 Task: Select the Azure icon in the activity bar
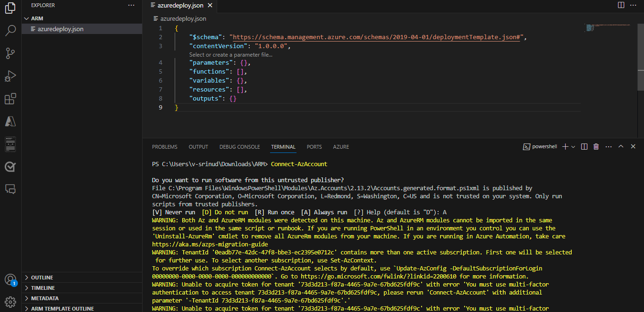pos(10,121)
